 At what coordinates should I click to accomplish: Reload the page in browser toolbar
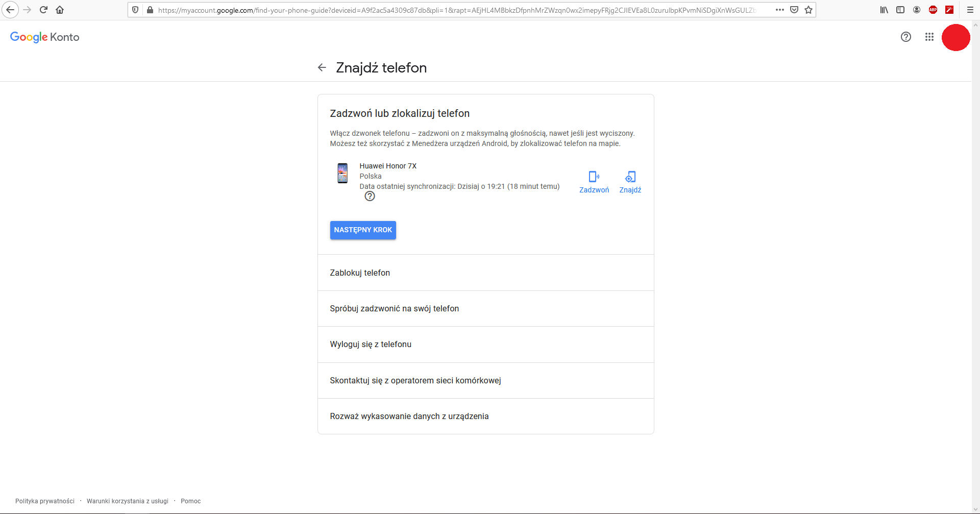pyautogui.click(x=43, y=10)
